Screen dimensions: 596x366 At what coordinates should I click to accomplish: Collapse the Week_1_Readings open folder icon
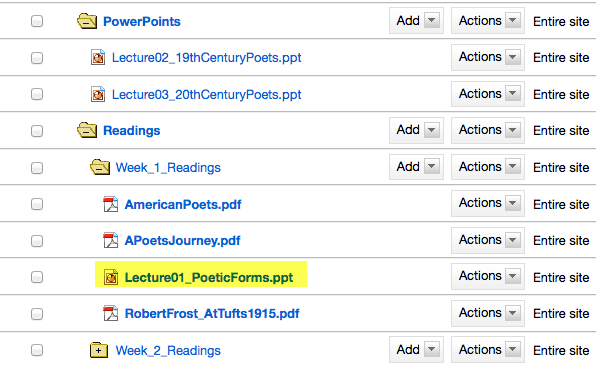pos(100,167)
